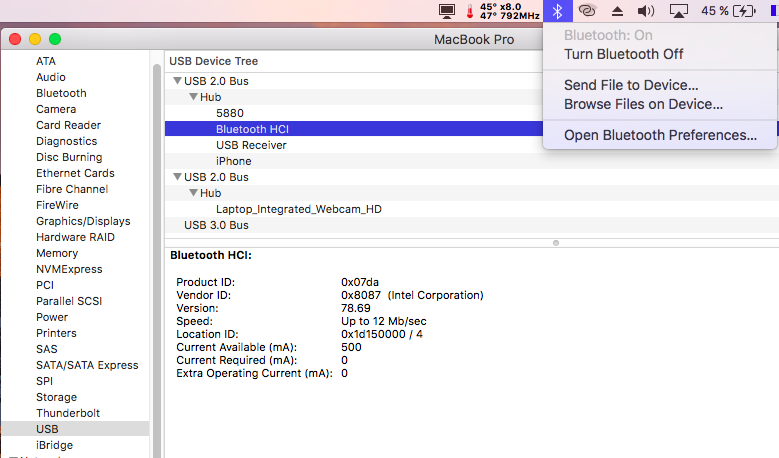779x458 pixels.
Task: Select Laptop_Integrated_Webcam_HD row
Action: click(x=472, y=209)
